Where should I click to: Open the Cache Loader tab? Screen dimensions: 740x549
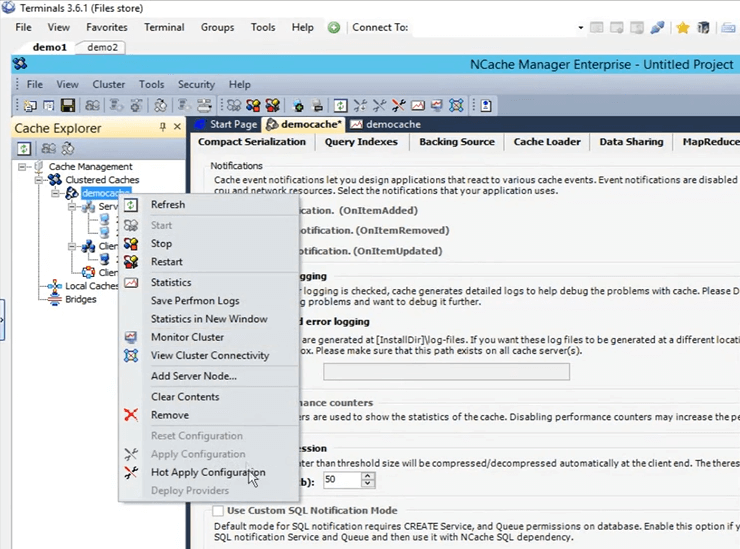547,142
